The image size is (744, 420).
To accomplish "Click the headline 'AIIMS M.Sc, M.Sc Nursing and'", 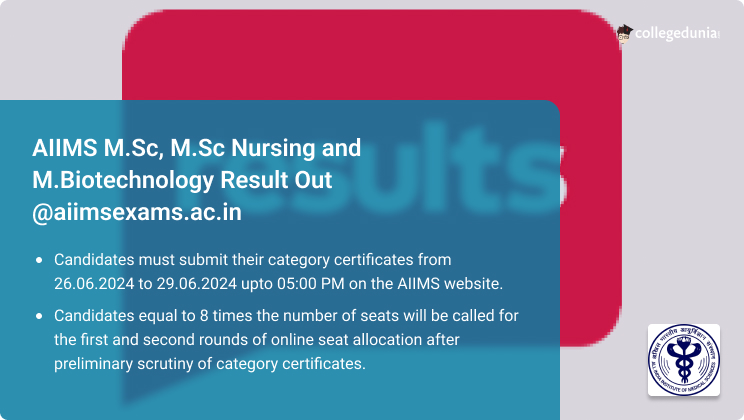I will [x=196, y=148].
